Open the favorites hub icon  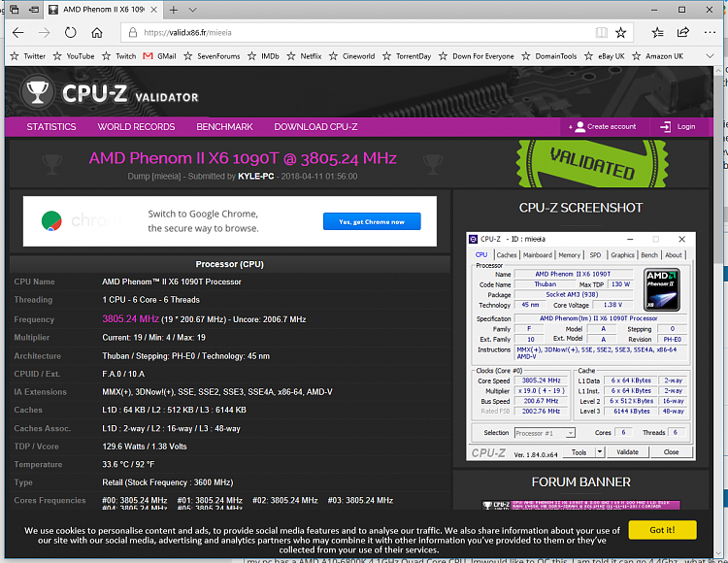[x=657, y=32]
